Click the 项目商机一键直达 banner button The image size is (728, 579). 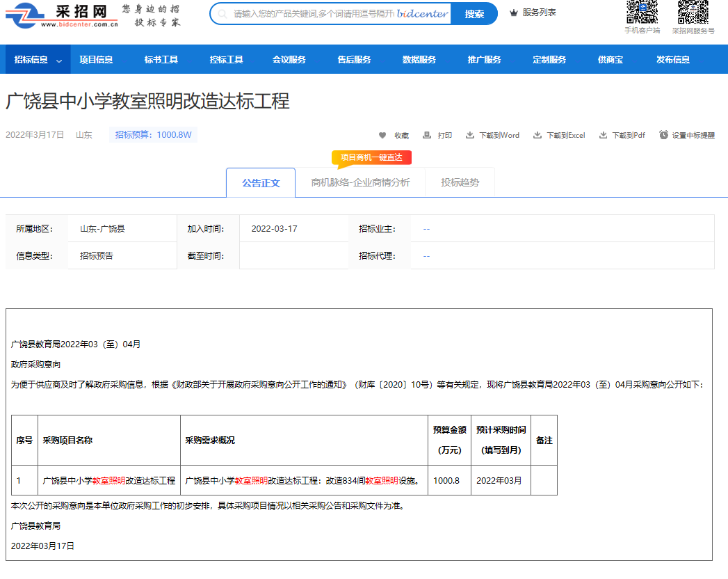pos(371,158)
